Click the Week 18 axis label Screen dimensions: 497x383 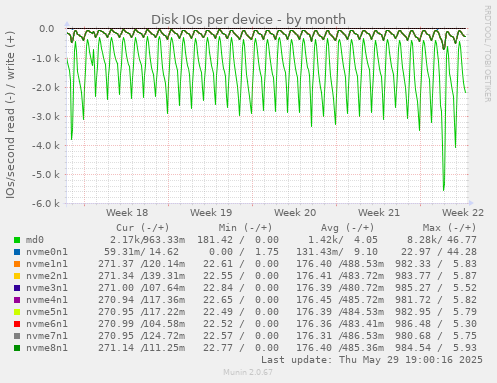tap(127, 213)
